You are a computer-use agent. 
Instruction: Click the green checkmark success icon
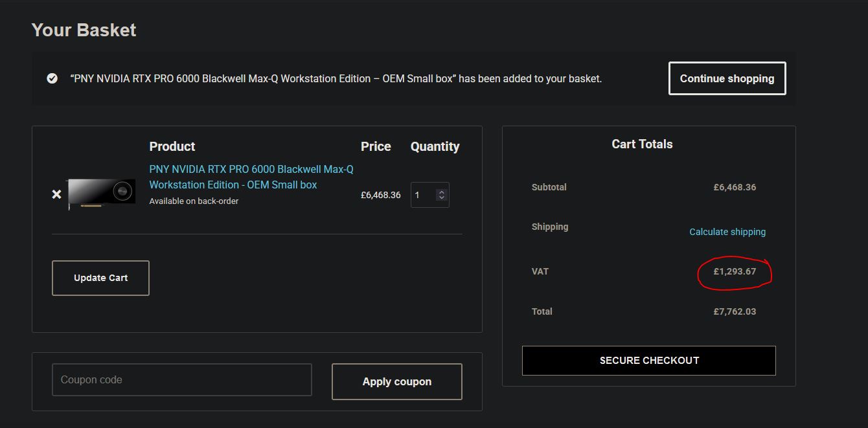click(x=52, y=78)
